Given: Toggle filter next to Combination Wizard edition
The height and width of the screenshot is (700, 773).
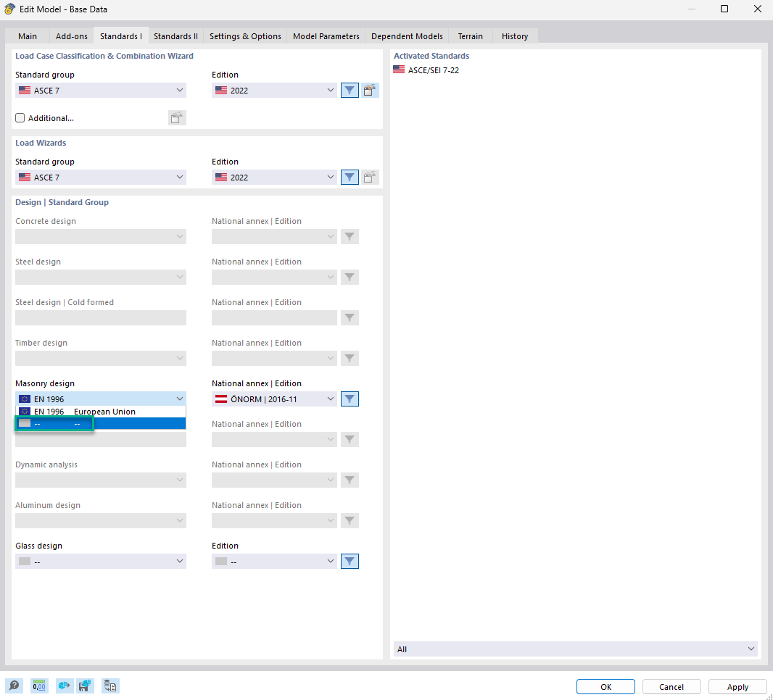Looking at the screenshot, I should click(350, 90).
